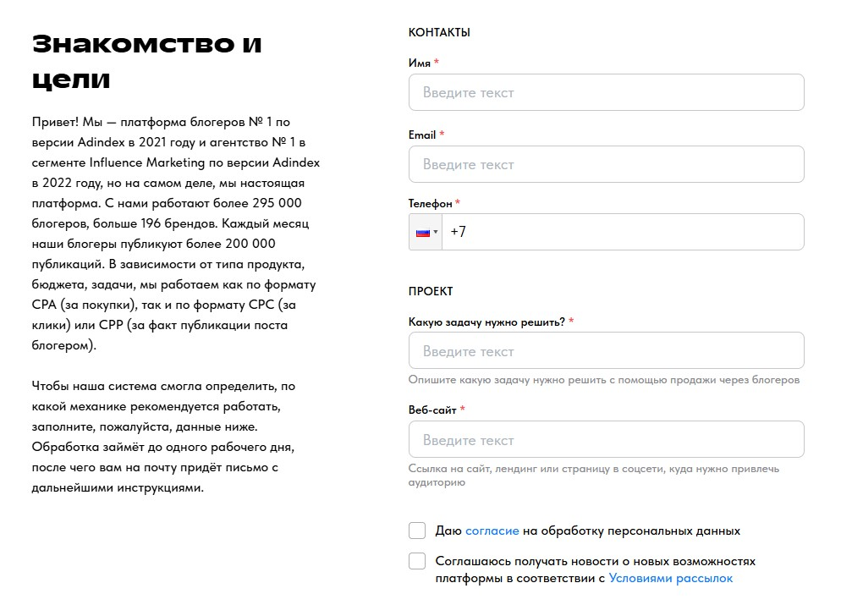Click the "Веб-сайт" field label
This screenshot has height=616, width=841.
[432, 410]
